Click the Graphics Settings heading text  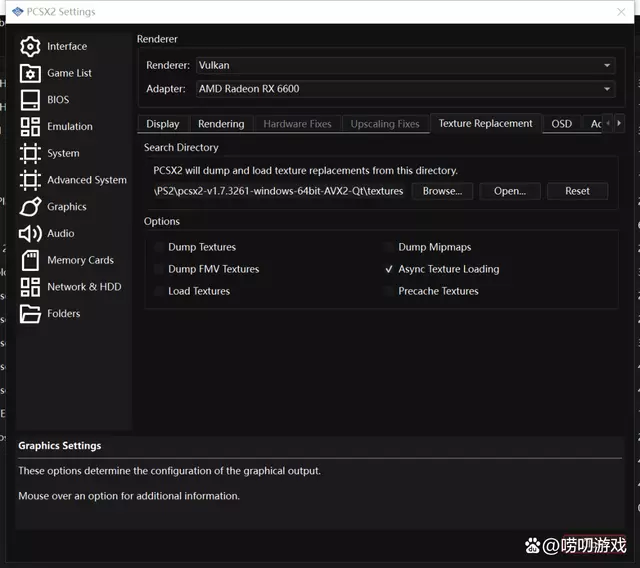[60, 446]
